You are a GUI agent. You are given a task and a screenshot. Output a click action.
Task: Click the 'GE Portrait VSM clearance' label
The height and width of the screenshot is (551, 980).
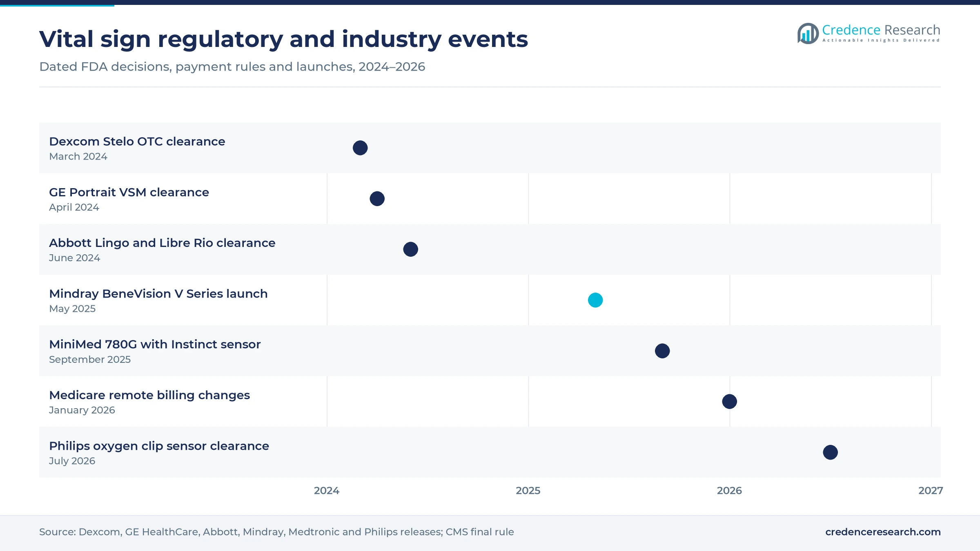pyautogui.click(x=129, y=192)
